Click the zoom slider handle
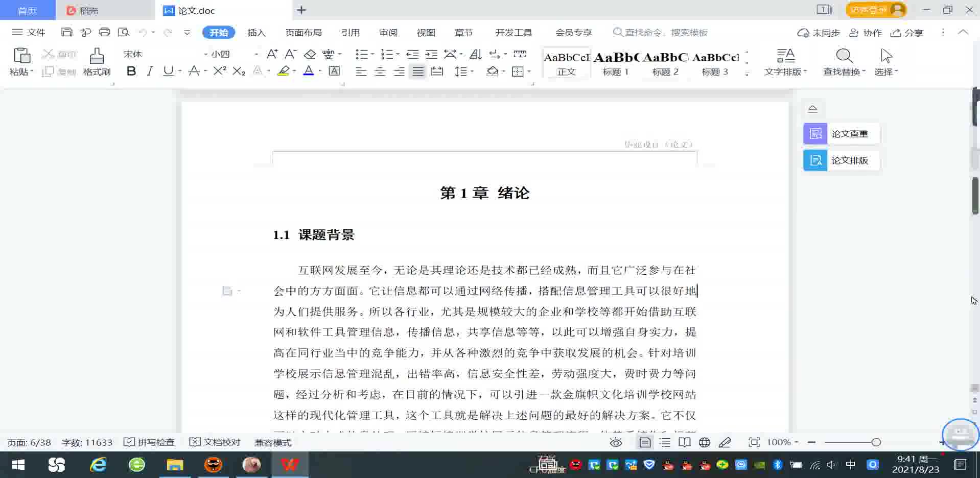Viewport: 980px width, 478px height. (x=876, y=442)
